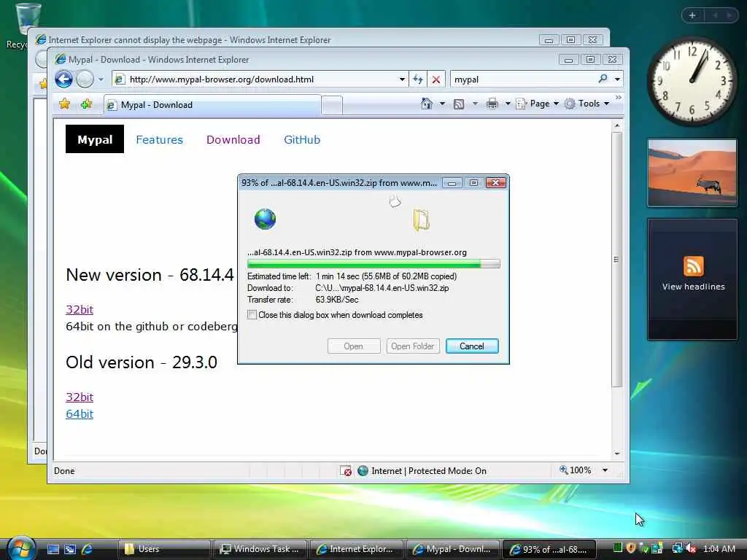Switch to Internet Explorer taskbar button

pyautogui.click(x=357, y=549)
